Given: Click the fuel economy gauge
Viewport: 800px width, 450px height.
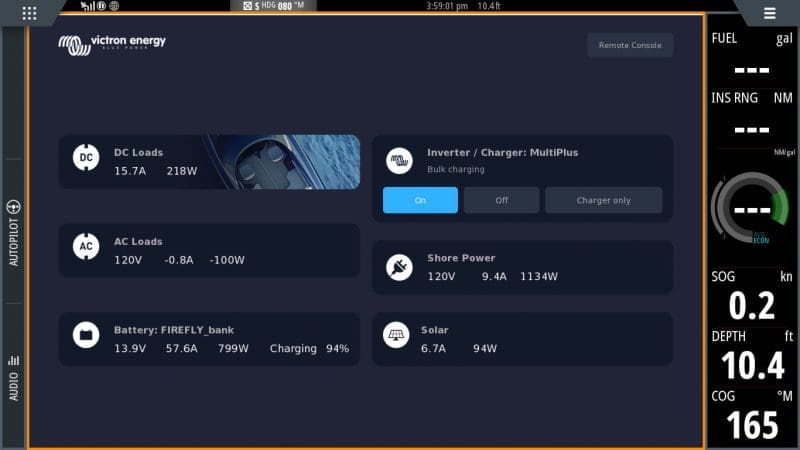Looking at the screenshot, I should click(750, 208).
